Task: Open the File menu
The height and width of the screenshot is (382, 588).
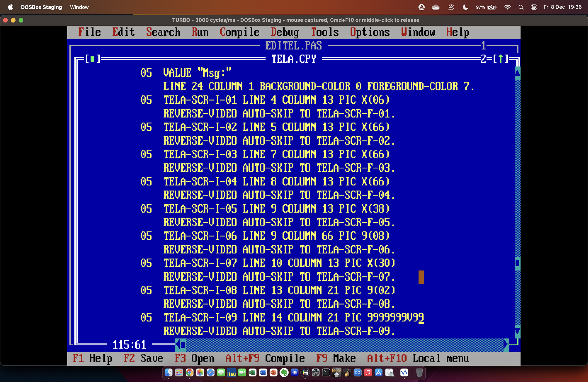Action: click(89, 32)
